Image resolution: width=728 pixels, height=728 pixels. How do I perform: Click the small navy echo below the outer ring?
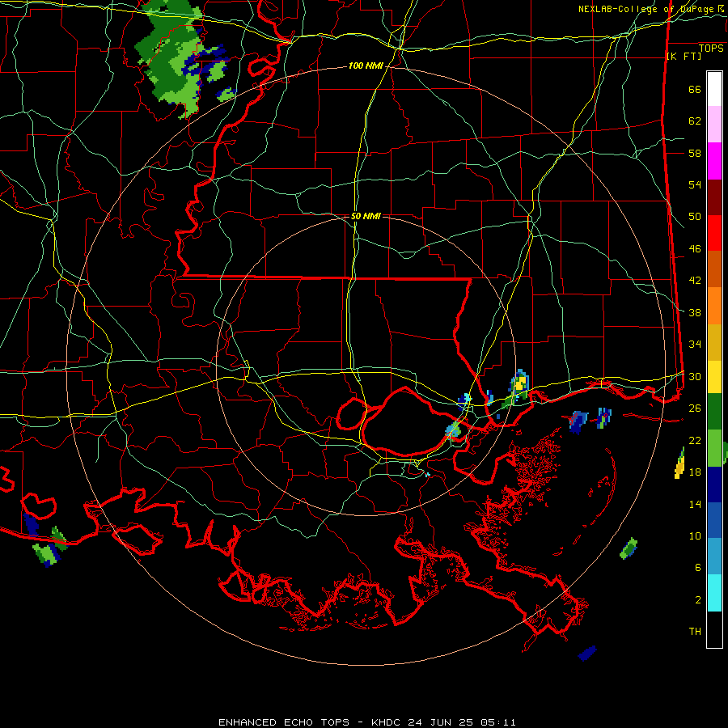[587, 653]
